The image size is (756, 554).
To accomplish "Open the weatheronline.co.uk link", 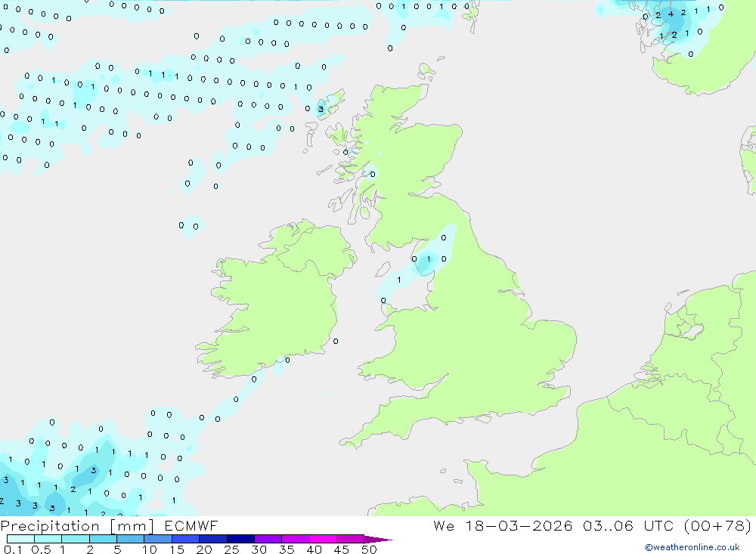I will pyautogui.click(x=692, y=547).
